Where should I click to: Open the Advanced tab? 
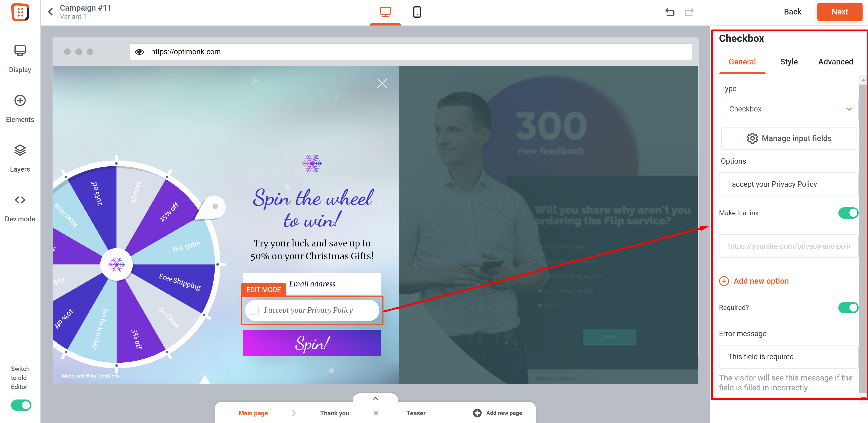tap(835, 62)
